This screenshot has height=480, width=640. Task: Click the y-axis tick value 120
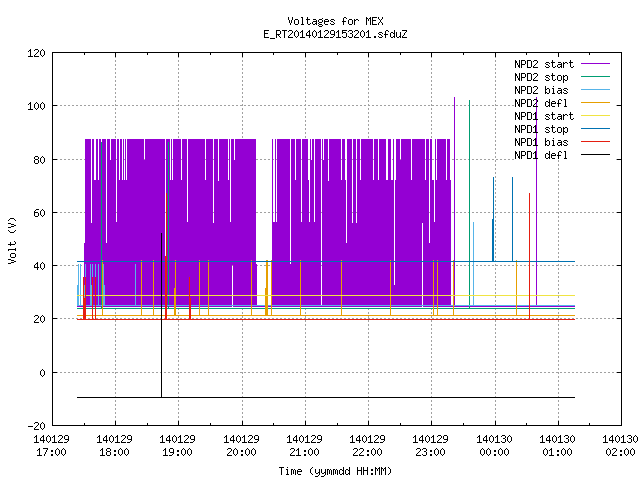(36, 53)
